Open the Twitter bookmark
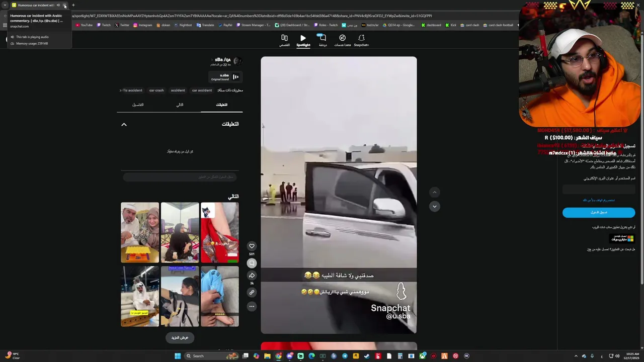644x362 pixels. (122, 25)
